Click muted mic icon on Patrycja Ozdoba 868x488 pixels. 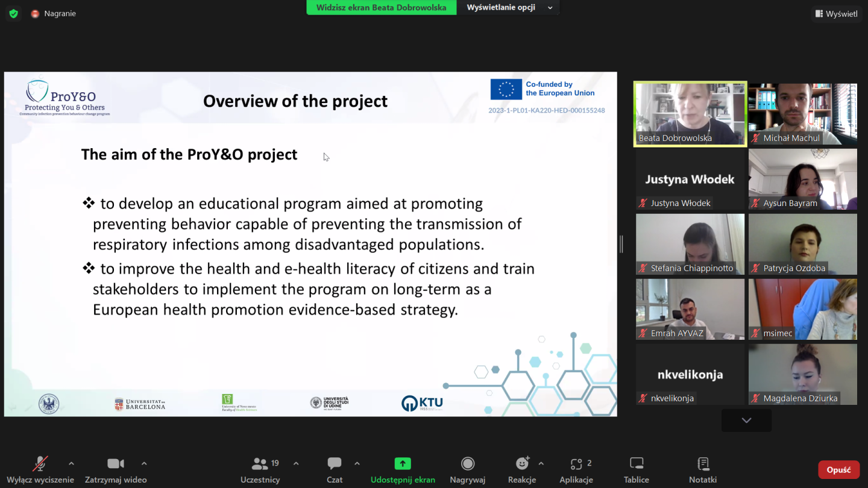[756, 268]
